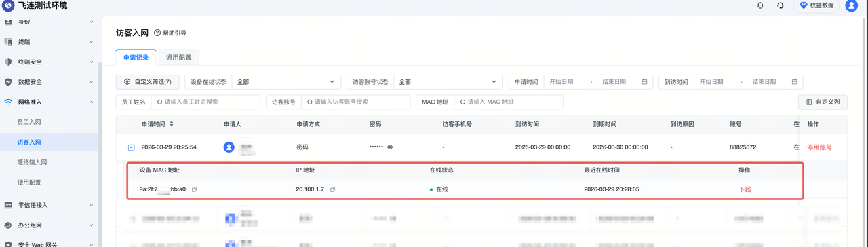Expand the 零信任接入 sidebar section

click(x=92, y=204)
